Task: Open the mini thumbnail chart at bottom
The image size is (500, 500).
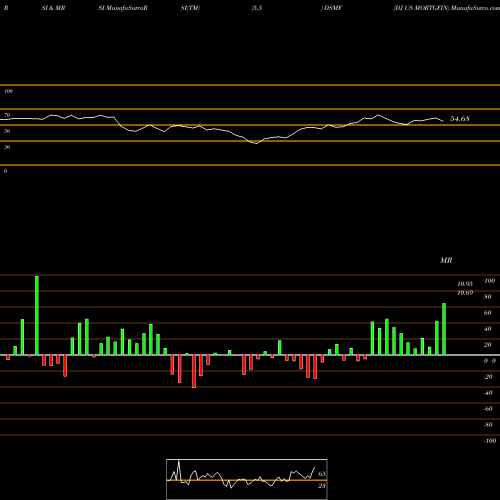Action: click(247, 479)
